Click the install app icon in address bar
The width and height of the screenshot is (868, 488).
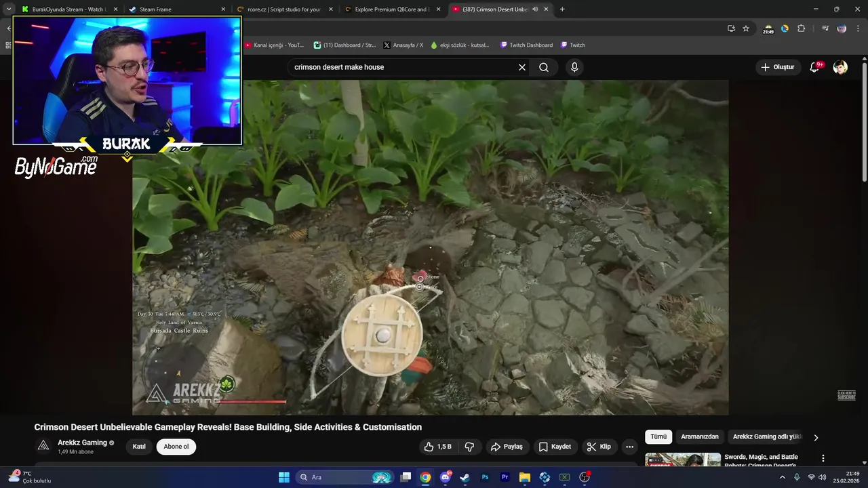click(731, 28)
